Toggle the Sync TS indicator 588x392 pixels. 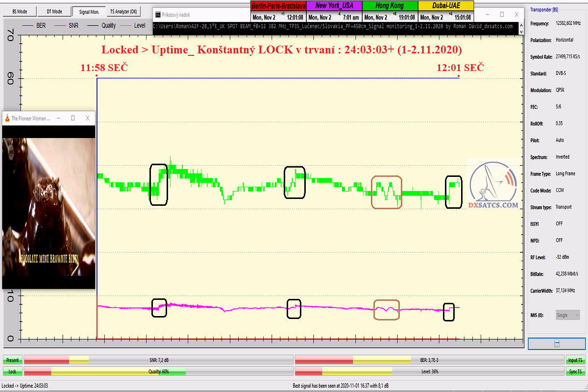[575, 371]
